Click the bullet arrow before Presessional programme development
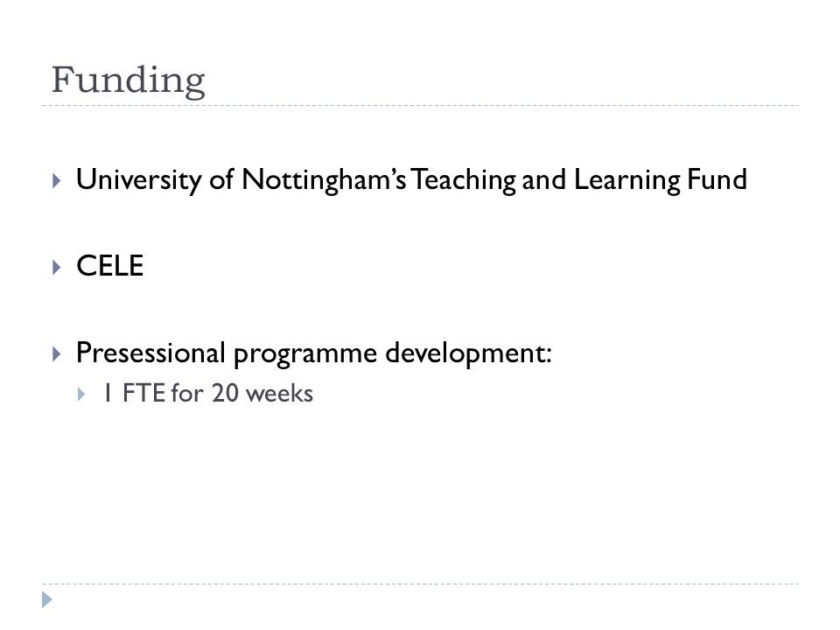This screenshot has height=630, width=840. [57, 354]
